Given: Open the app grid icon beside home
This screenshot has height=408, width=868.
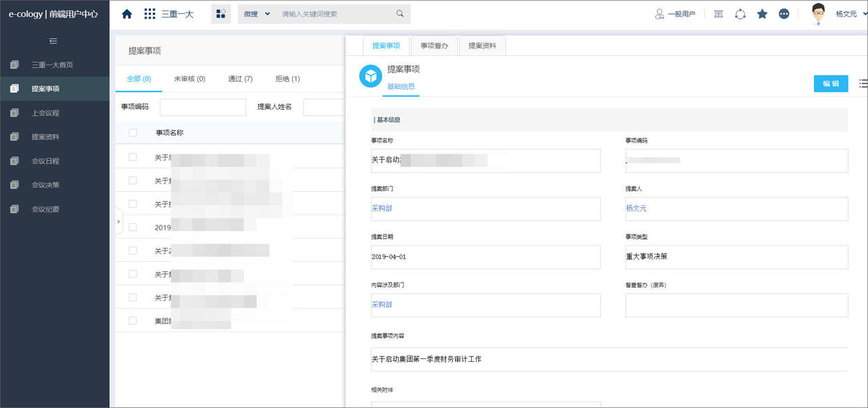Looking at the screenshot, I should [x=149, y=13].
